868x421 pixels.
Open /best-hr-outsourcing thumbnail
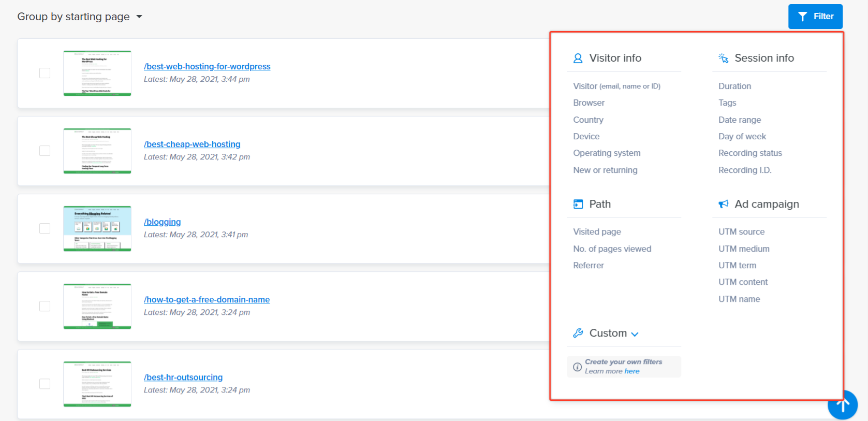click(97, 384)
